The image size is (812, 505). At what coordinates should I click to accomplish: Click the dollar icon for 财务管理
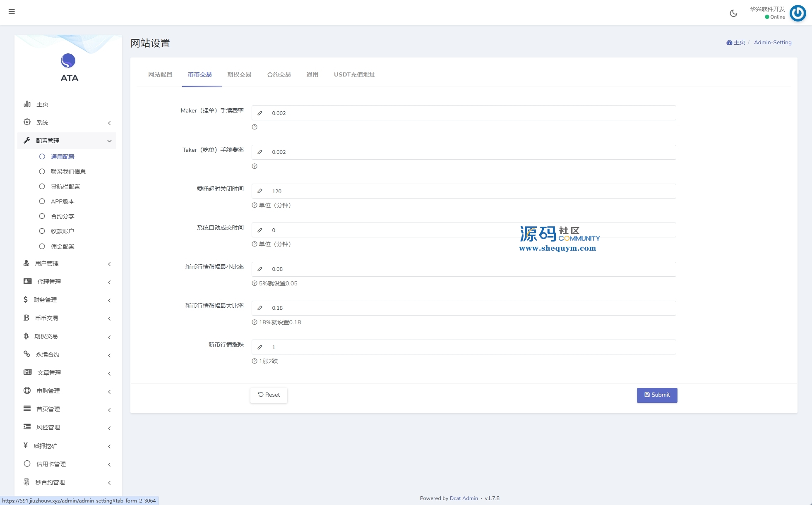click(26, 299)
